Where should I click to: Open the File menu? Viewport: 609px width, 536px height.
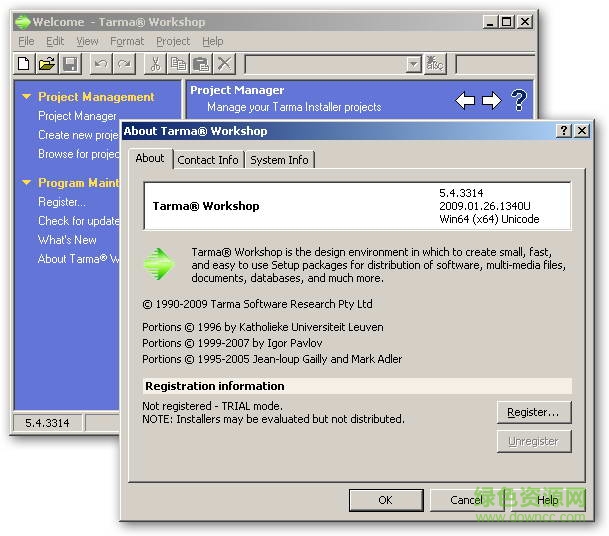tap(26, 41)
